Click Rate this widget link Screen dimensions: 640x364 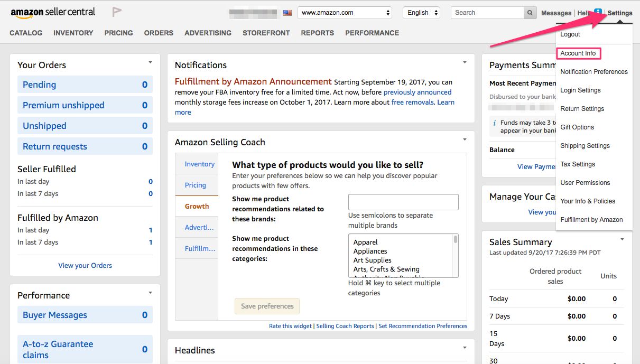pos(290,326)
